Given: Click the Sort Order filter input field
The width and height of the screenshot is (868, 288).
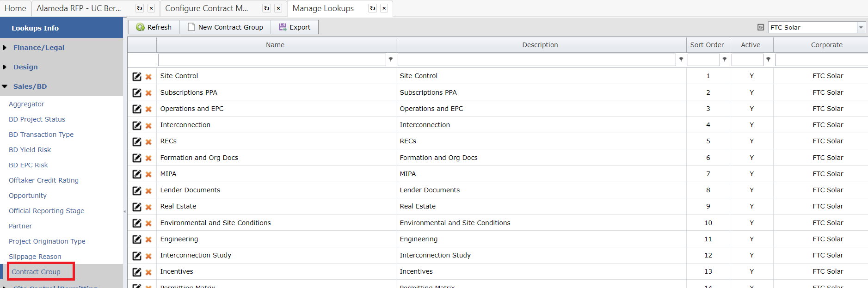Looking at the screenshot, I should coord(703,60).
